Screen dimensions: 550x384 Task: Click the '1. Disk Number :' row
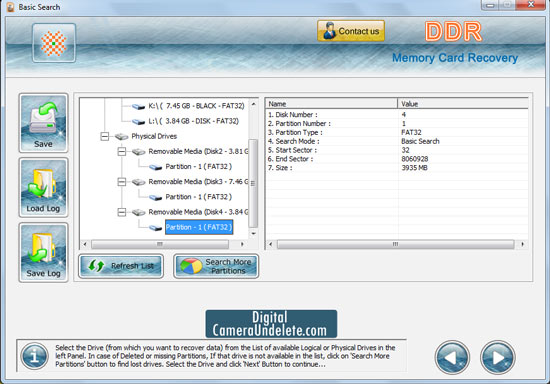(397, 115)
